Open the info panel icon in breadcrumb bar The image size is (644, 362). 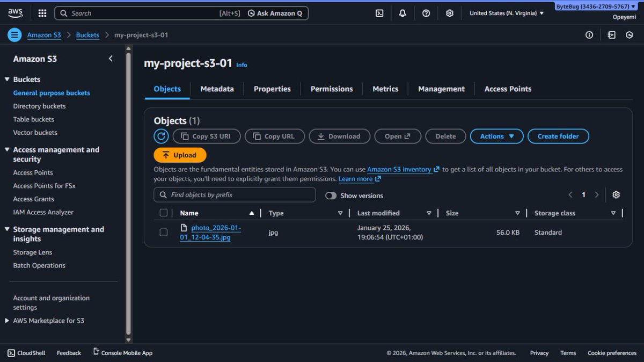[x=589, y=35]
